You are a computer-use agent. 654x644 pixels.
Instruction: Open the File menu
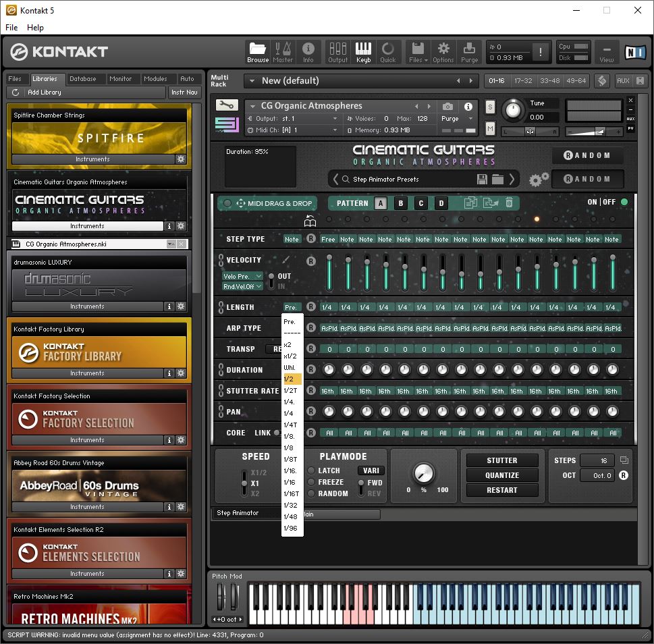pyautogui.click(x=11, y=28)
